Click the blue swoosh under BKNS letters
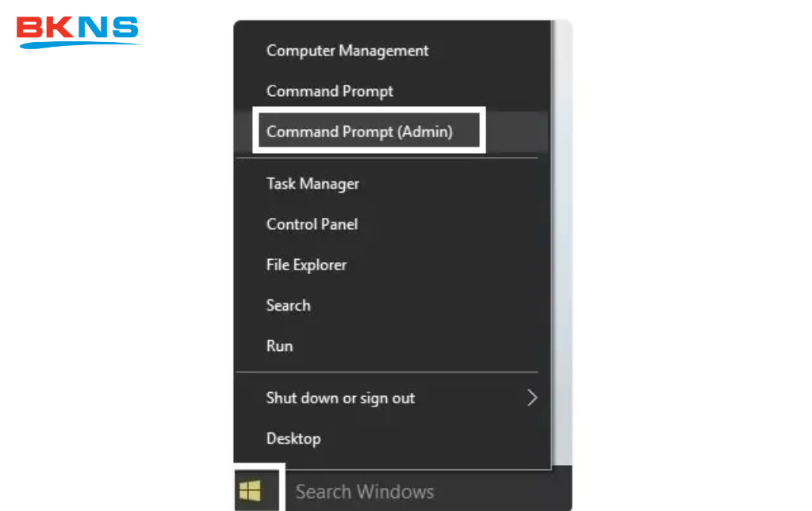812x511 pixels. click(79, 44)
